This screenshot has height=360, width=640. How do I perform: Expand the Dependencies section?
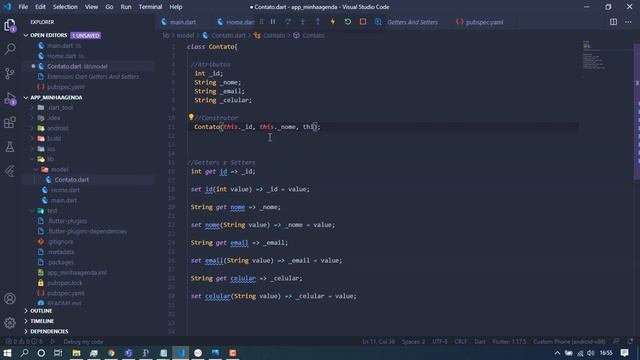49,331
